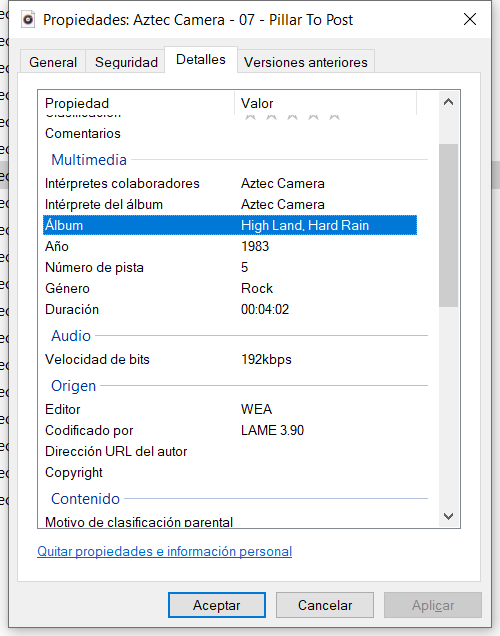The width and height of the screenshot is (500, 636).
Task: Click the scroll down arrow of the list
Action: [x=448, y=516]
